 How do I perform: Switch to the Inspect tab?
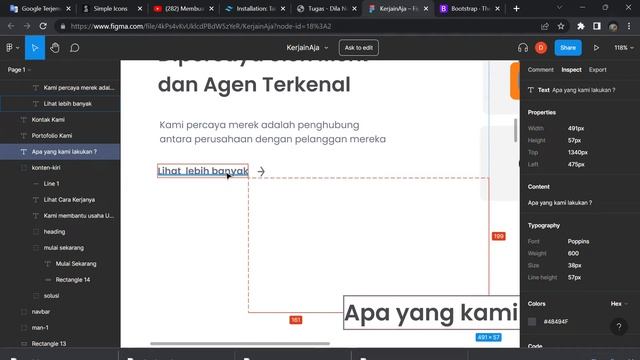tap(571, 70)
